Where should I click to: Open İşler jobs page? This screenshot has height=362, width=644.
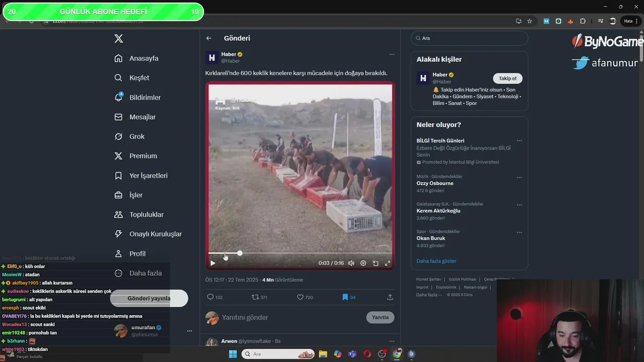point(128,195)
